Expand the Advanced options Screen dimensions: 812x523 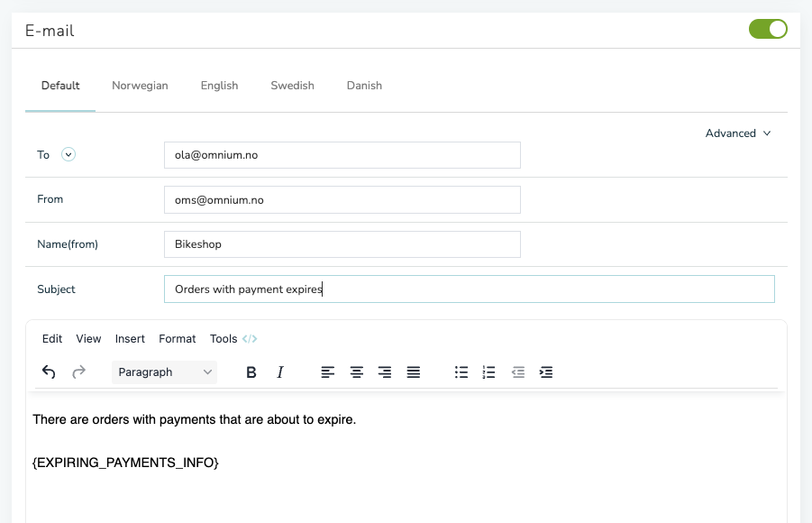point(738,133)
